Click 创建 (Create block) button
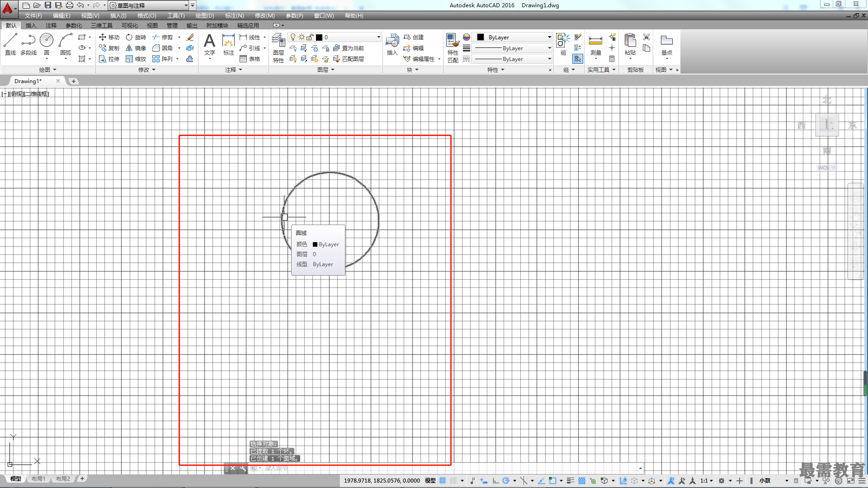Screen dimensions: 868x488 click(x=414, y=37)
